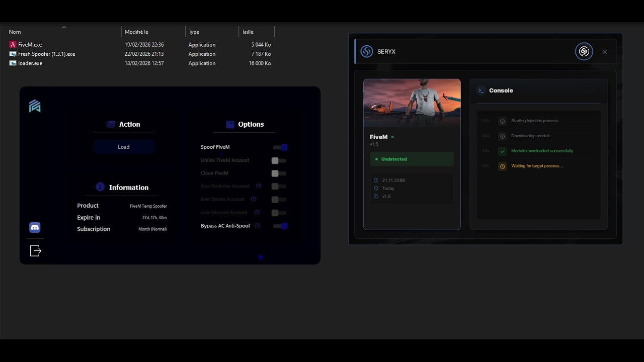Viewport: 644px width, 362px height.
Task: Click the SERYX logo next to title
Action: [x=367, y=51]
